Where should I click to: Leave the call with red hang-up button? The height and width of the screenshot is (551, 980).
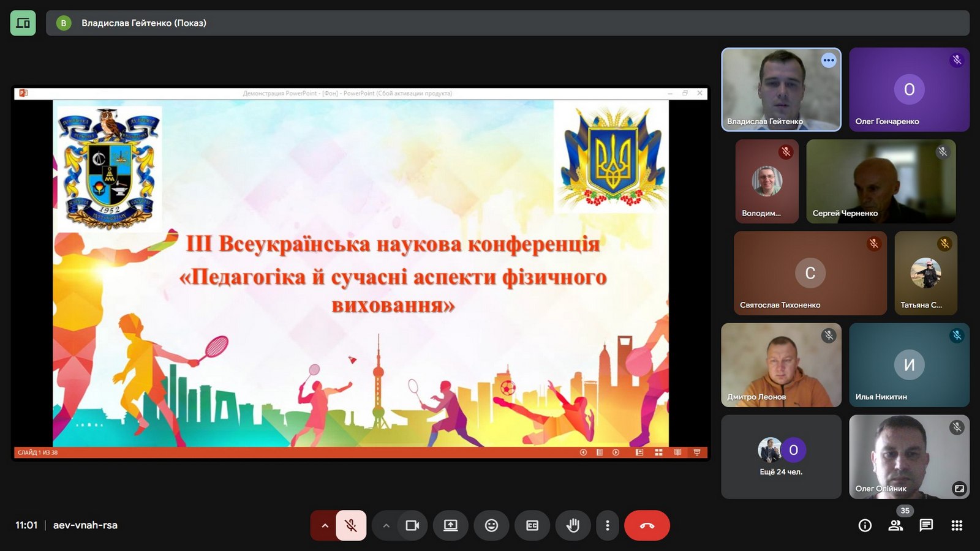click(x=647, y=525)
